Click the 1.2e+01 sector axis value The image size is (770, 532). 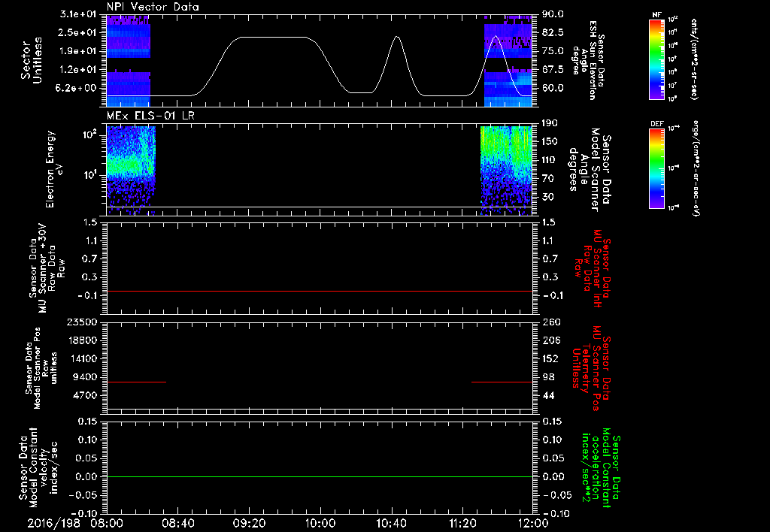coord(77,70)
